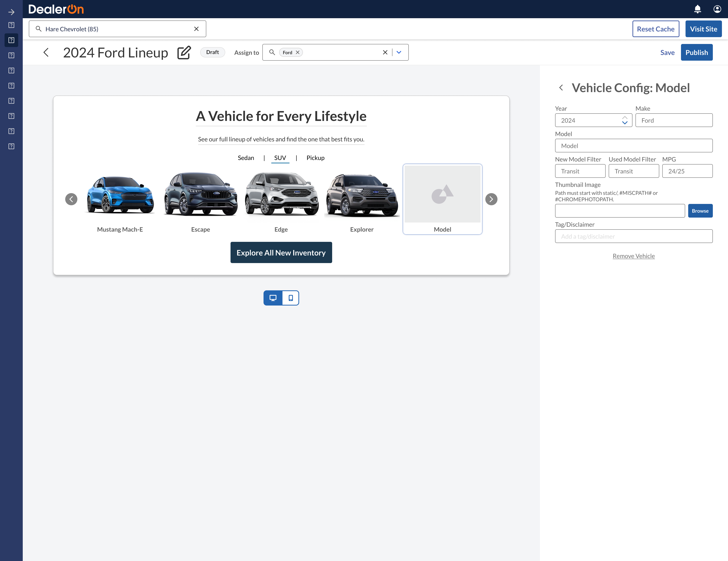Click the DealerOn logo
The image size is (728, 561).
tap(56, 9)
